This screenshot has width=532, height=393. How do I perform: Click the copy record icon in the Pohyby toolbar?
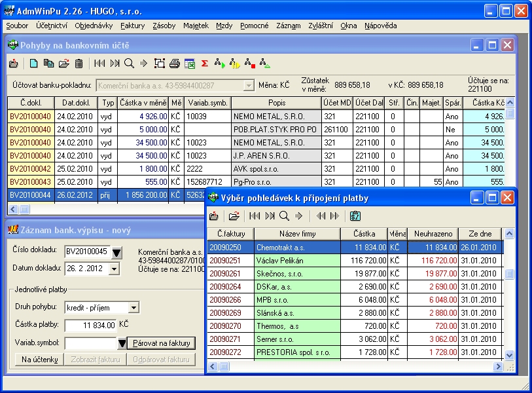click(x=48, y=64)
